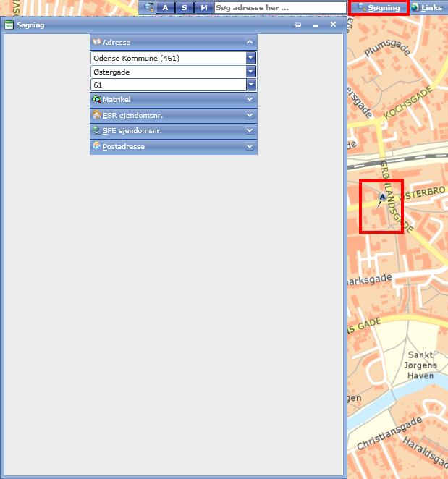
Task: Click the Postadresse icon
Action: 96,145
